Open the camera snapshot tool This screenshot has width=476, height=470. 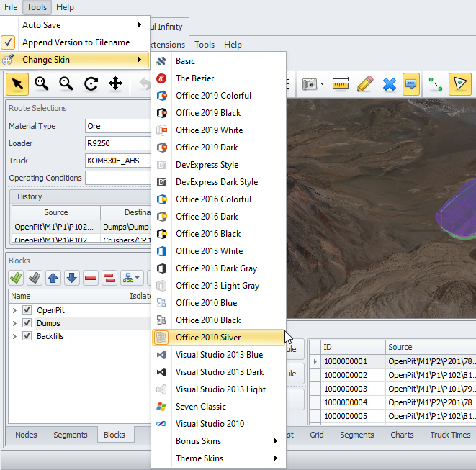310,84
